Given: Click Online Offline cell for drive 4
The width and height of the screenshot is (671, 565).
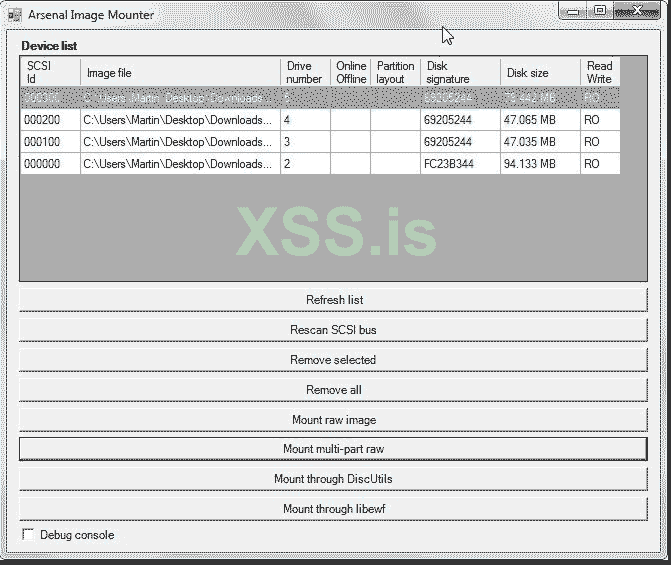Looking at the screenshot, I should pyautogui.click(x=350, y=120).
